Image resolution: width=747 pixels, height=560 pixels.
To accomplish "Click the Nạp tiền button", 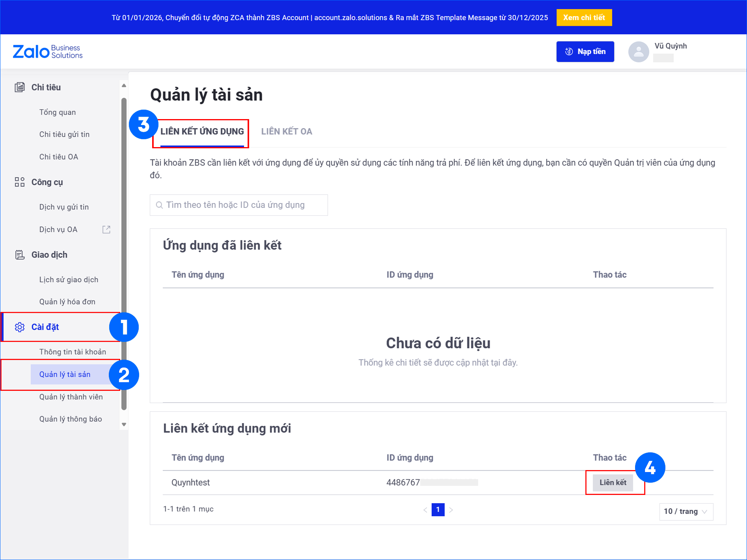I will [585, 52].
